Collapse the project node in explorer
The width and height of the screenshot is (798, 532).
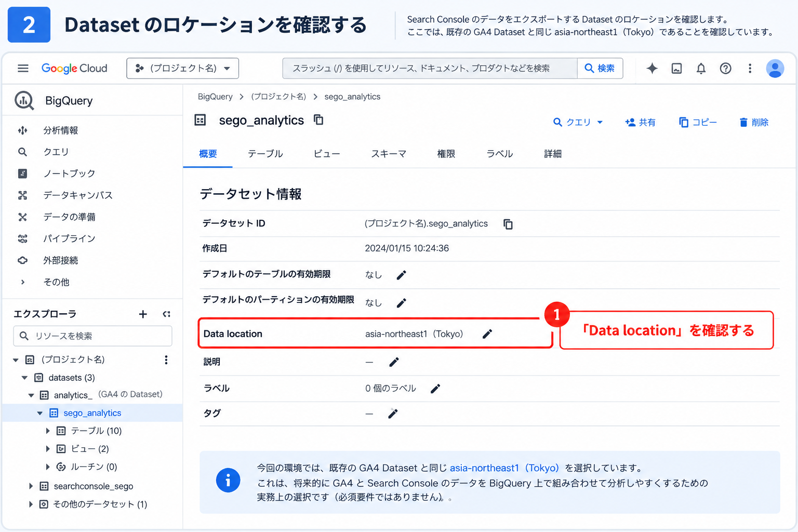16,360
